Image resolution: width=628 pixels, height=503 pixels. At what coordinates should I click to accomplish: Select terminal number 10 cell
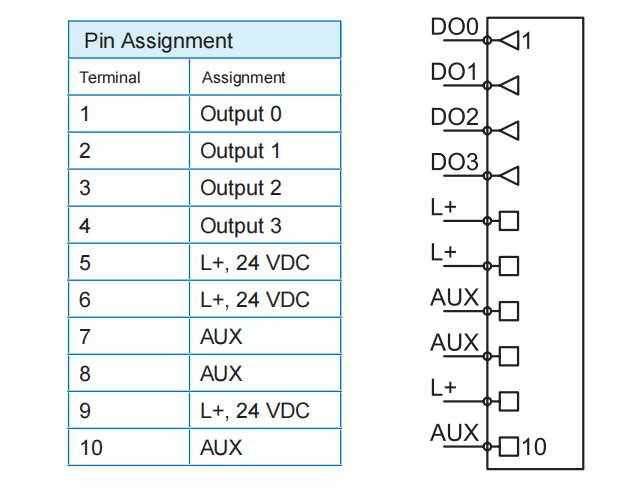coord(129,447)
